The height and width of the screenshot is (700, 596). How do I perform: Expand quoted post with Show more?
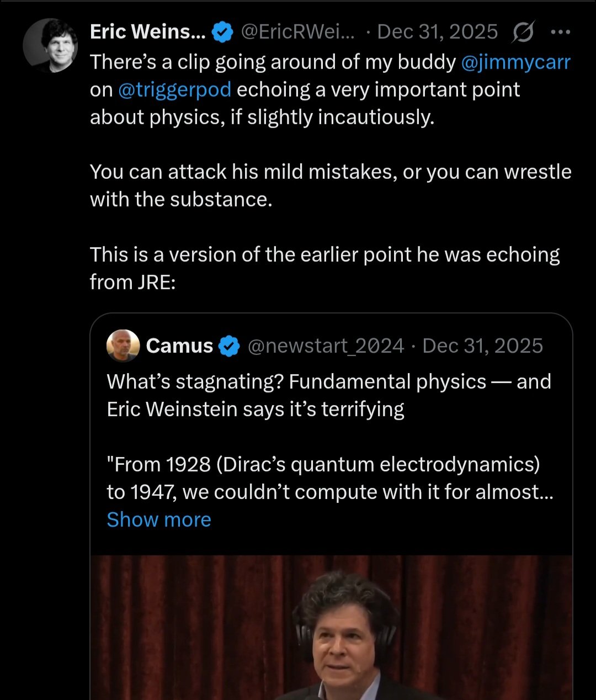(x=159, y=519)
